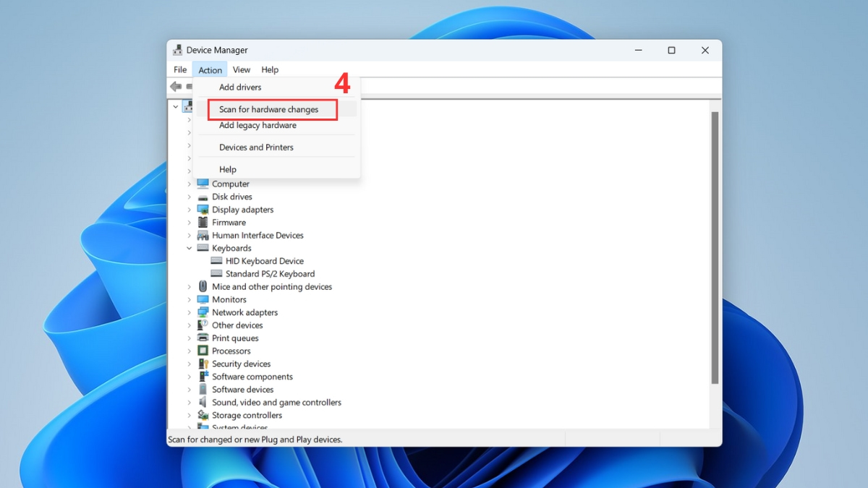Click the Print queues icon

[203, 338]
